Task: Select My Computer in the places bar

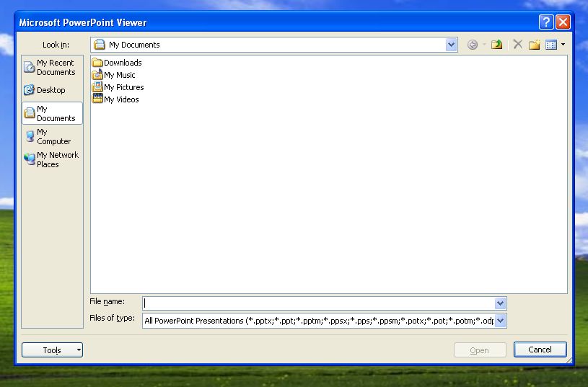Action: click(x=52, y=137)
